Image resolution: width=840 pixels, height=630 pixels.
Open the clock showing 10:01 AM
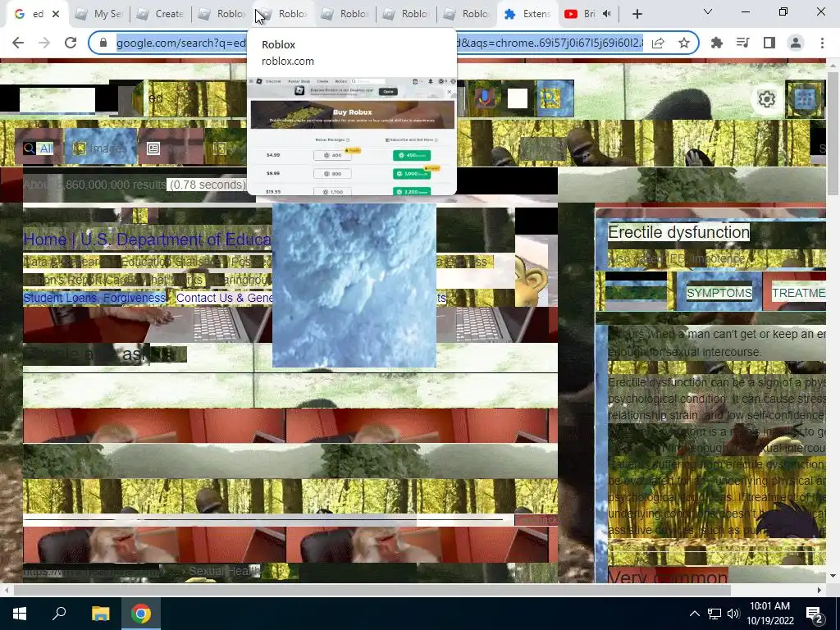pyautogui.click(x=770, y=614)
